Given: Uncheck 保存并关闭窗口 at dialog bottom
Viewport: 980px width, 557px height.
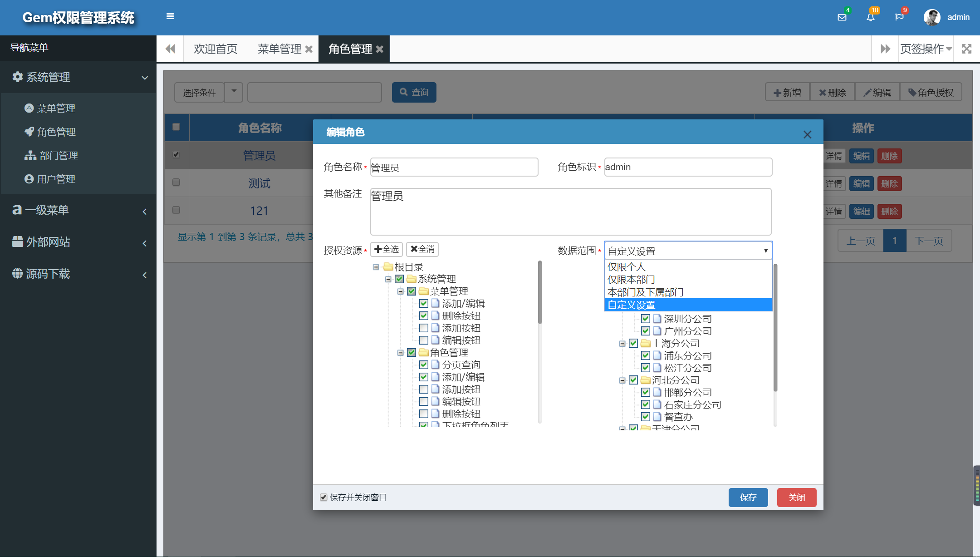Looking at the screenshot, I should [x=323, y=497].
